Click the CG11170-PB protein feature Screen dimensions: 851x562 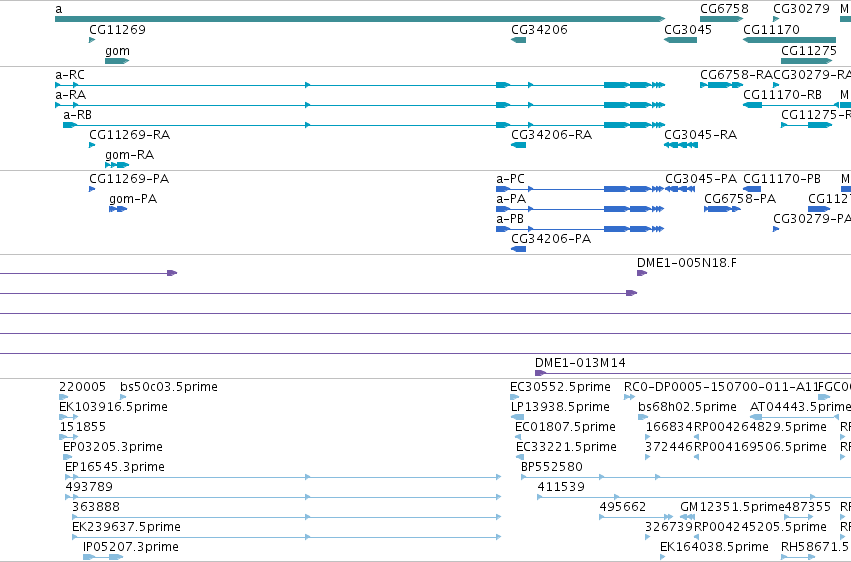point(752,189)
